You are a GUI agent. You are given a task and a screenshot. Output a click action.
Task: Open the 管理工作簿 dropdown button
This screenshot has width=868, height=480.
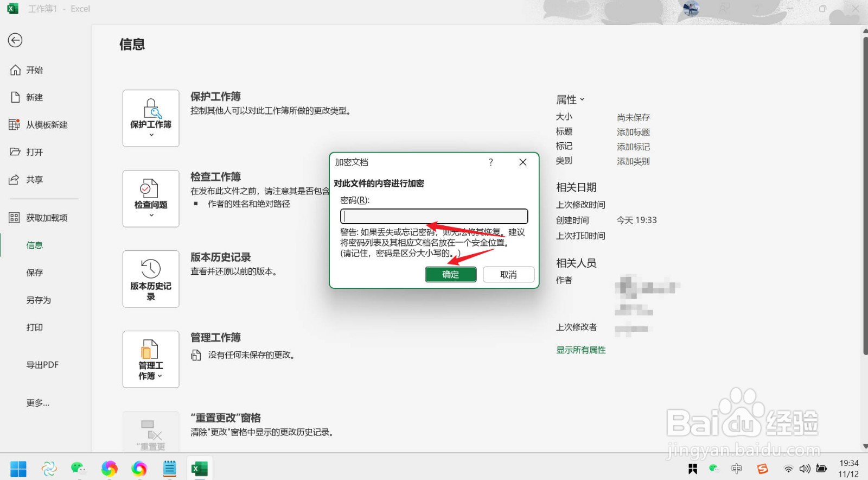(151, 359)
